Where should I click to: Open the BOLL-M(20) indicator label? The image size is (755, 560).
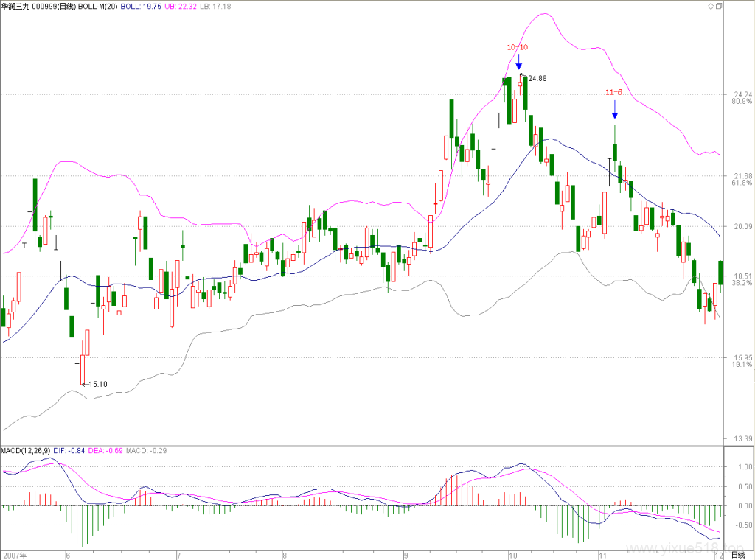coord(98,6)
